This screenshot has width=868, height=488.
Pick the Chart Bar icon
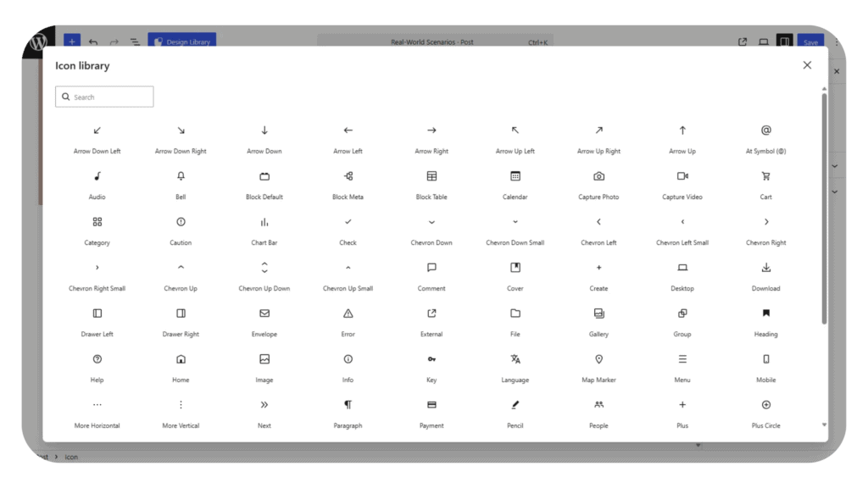point(264,222)
